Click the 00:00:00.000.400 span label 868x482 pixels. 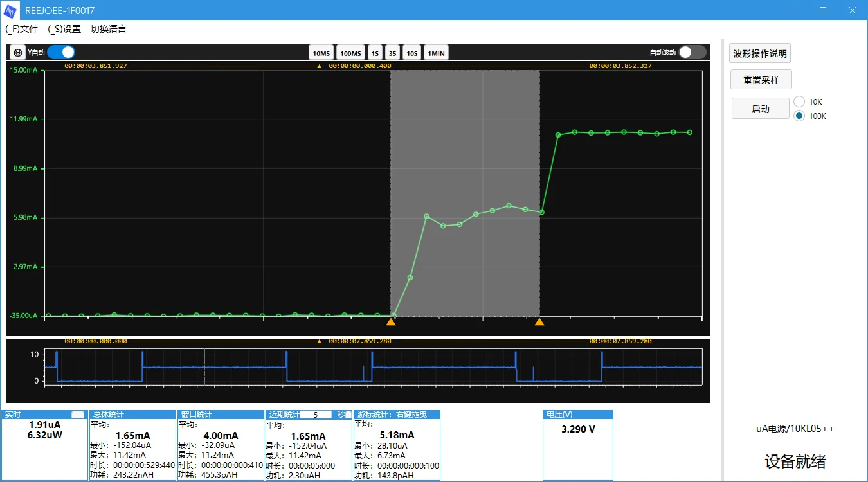point(360,66)
